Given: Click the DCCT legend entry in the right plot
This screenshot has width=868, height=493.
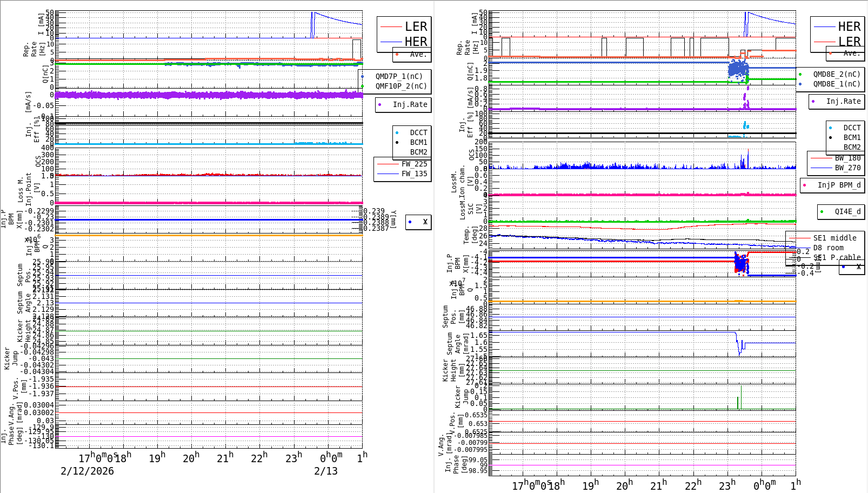Looking at the screenshot, I should click(x=852, y=128).
